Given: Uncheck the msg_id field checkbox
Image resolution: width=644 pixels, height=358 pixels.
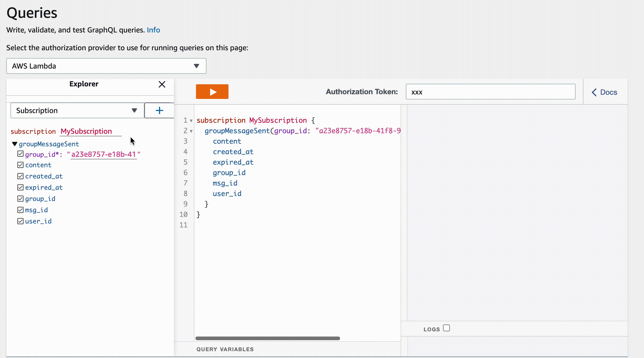Looking at the screenshot, I should pos(20,210).
